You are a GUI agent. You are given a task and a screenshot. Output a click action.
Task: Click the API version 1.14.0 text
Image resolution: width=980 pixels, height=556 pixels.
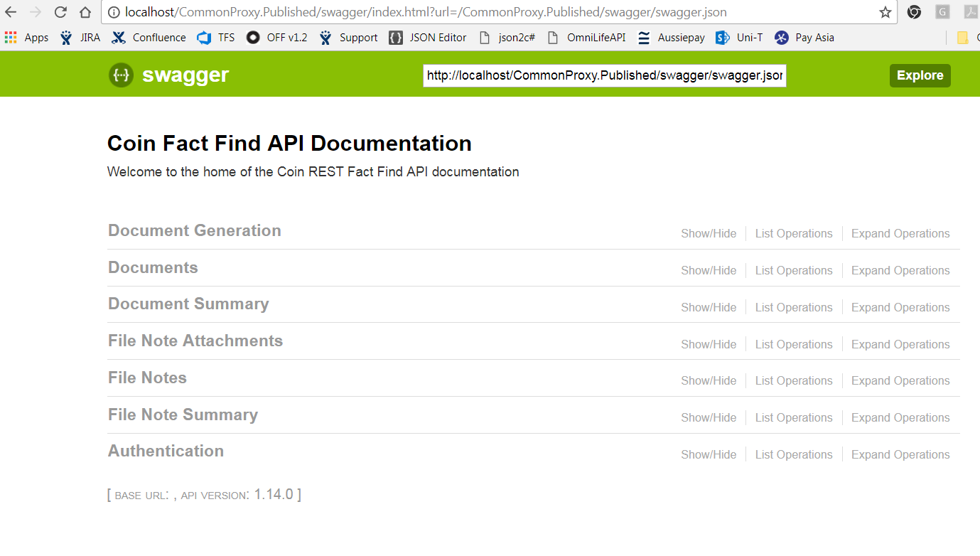[x=274, y=494]
